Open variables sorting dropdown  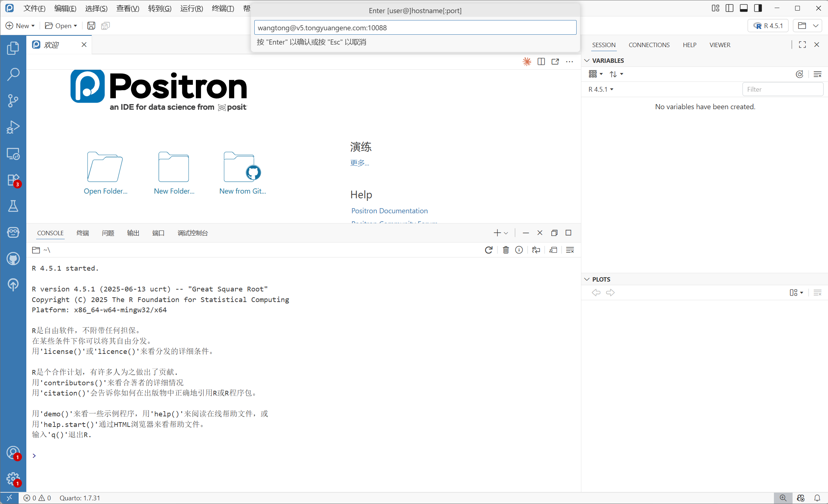[616, 74]
